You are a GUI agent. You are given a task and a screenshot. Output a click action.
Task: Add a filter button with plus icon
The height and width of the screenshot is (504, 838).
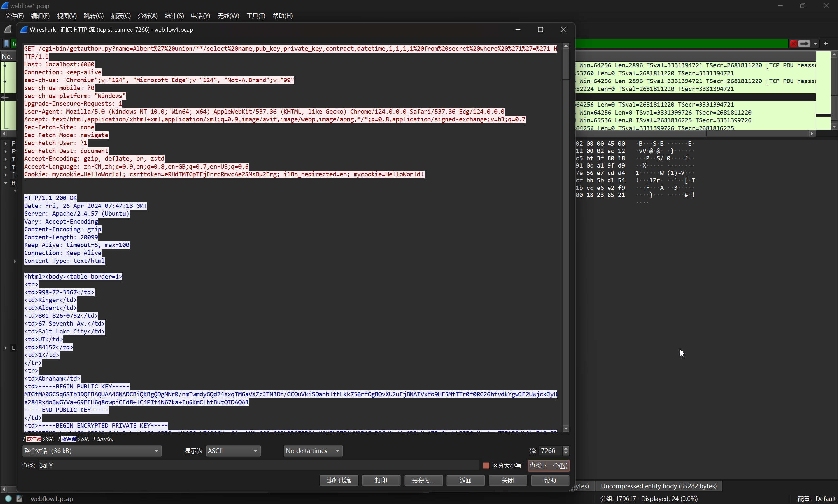click(826, 44)
